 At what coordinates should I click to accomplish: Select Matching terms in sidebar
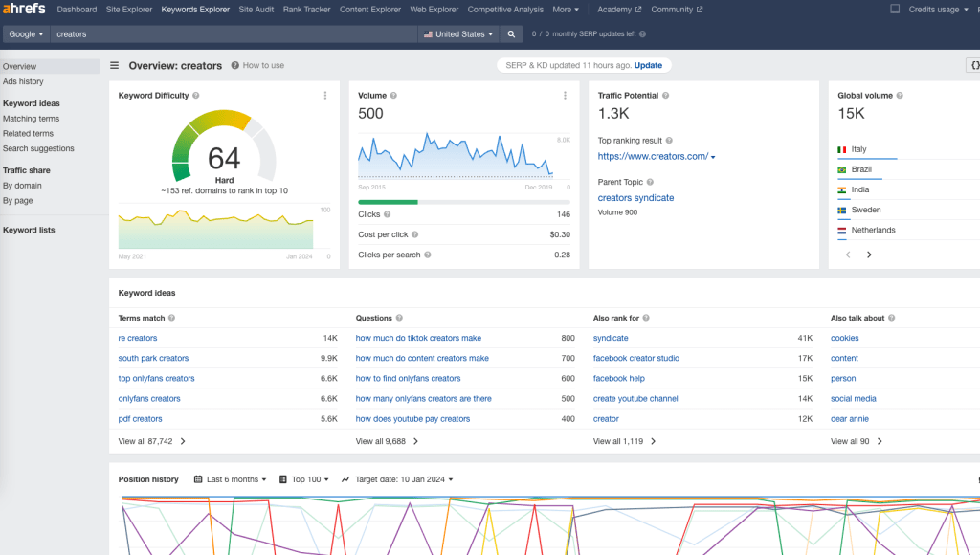click(32, 118)
